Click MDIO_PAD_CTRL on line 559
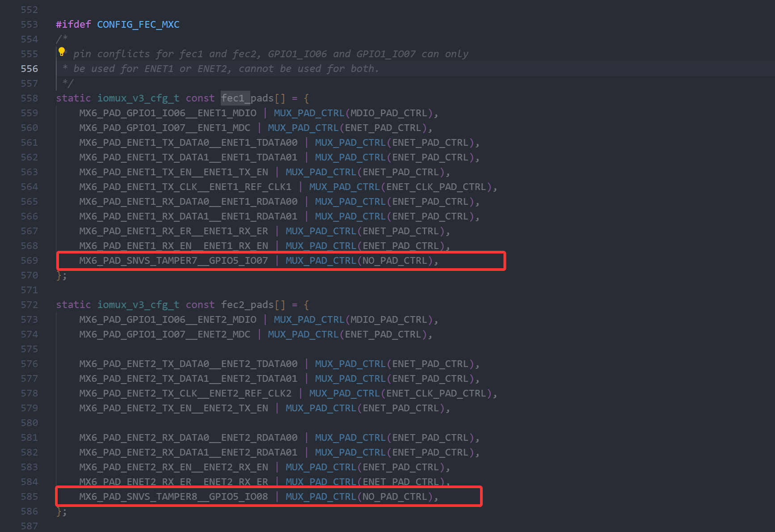The image size is (775, 532). [x=389, y=113]
